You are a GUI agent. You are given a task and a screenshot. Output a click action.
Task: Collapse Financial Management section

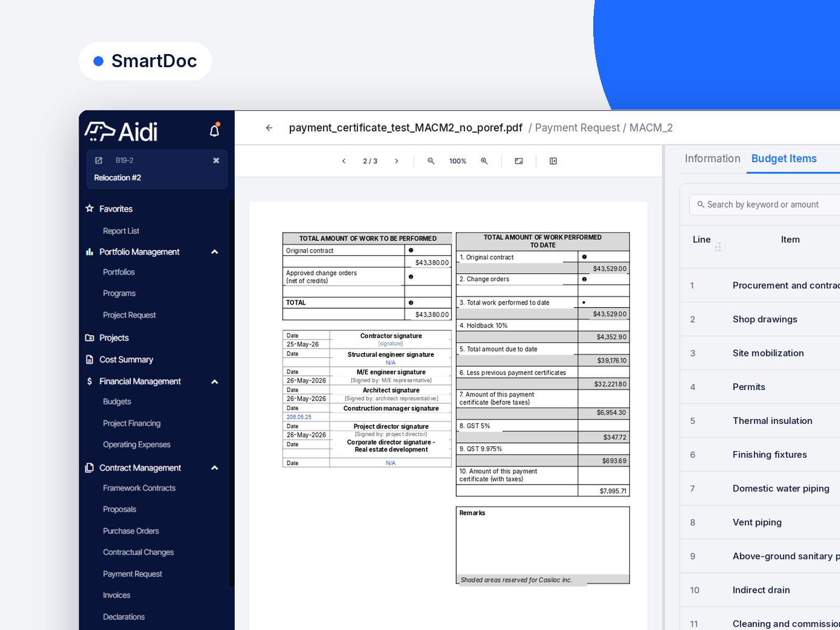pyautogui.click(x=215, y=382)
